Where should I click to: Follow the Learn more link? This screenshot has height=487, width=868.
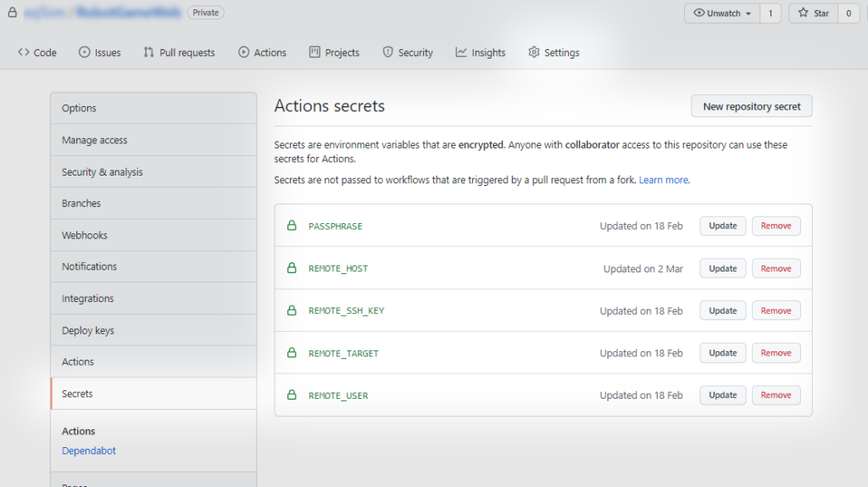pos(664,180)
